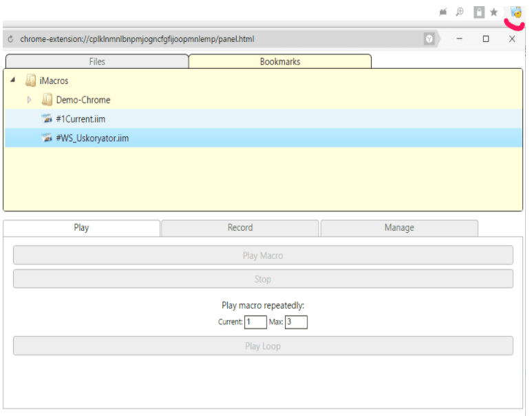Maximize the iMacros panel window
The width and height of the screenshot is (532, 416).
point(486,39)
